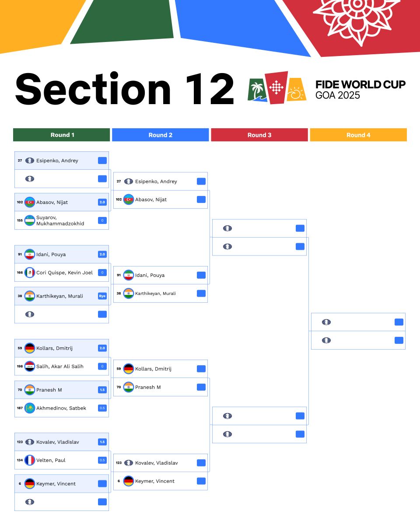Select the Round 1 column header

tap(62, 135)
